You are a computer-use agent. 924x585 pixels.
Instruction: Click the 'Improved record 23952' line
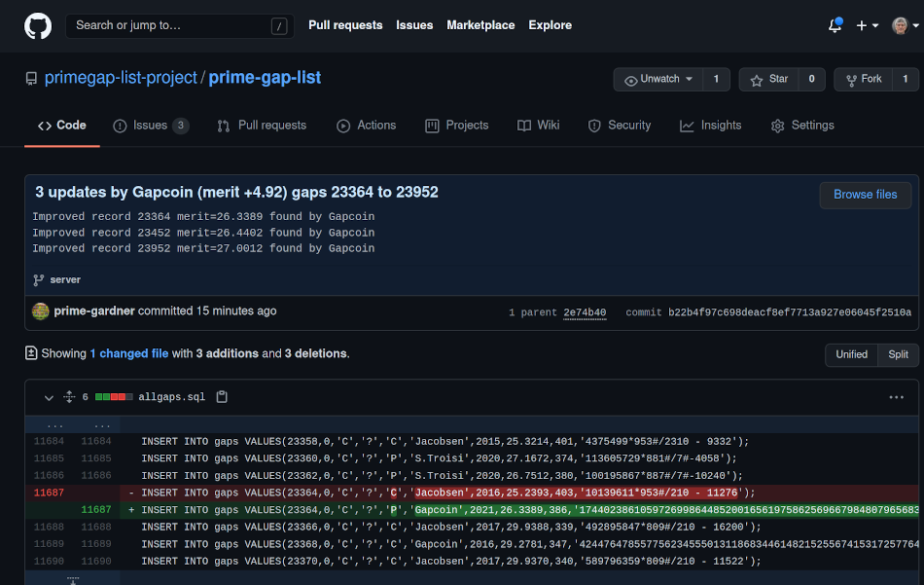(x=203, y=248)
